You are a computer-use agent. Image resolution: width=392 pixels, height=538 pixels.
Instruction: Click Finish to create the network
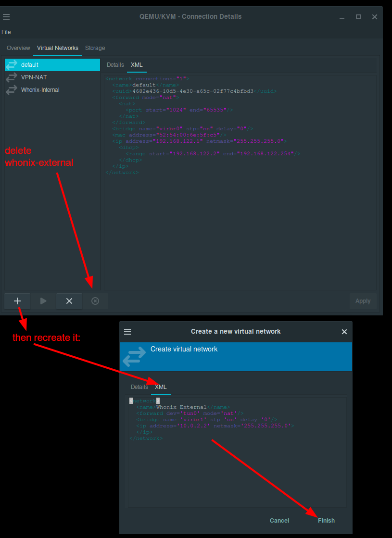[326, 521]
